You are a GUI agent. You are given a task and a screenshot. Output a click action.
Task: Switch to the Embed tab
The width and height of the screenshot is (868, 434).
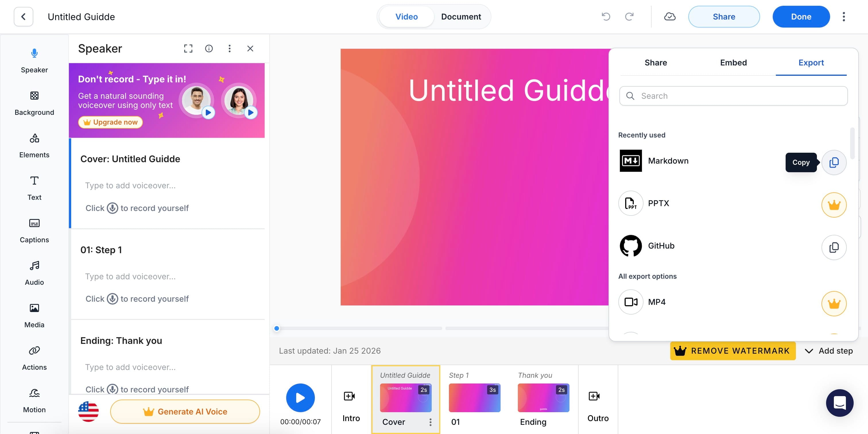[x=733, y=63]
